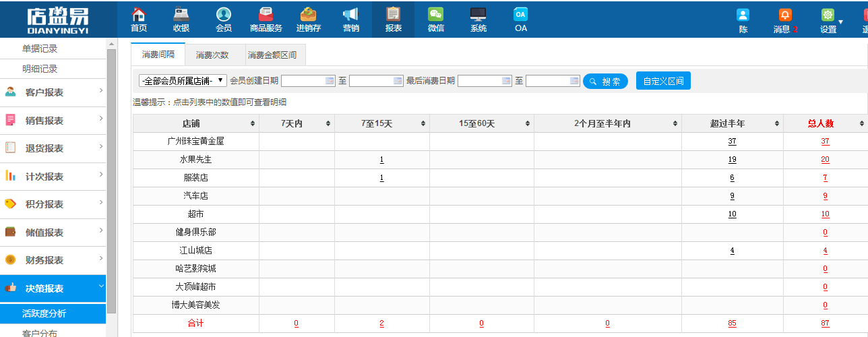Select 明细记录 in the sidebar
The width and height of the screenshot is (868, 337).
40,69
